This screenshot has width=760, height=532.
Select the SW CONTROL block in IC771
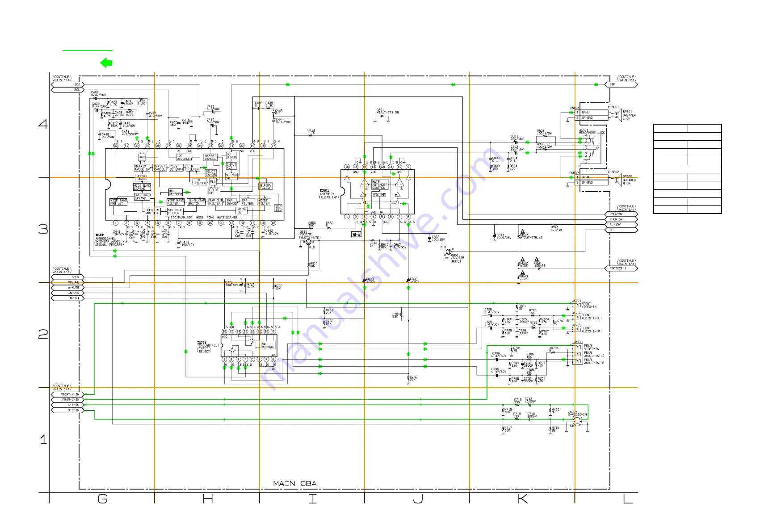coord(268,345)
